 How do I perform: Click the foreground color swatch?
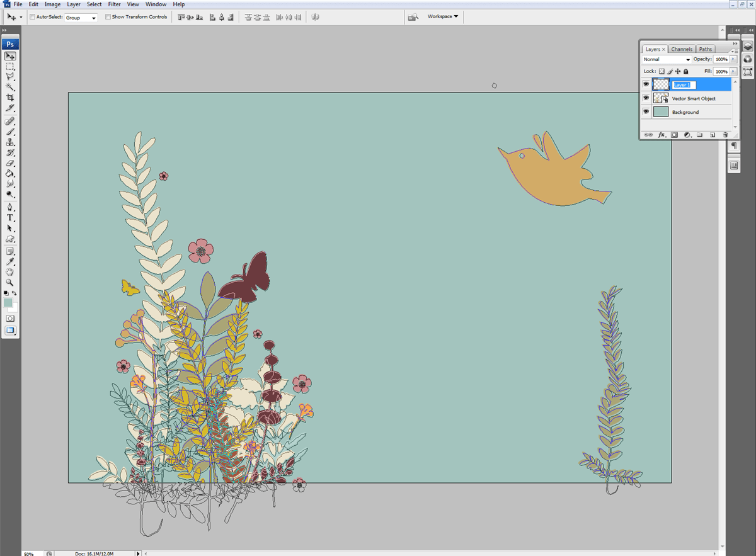[8, 303]
